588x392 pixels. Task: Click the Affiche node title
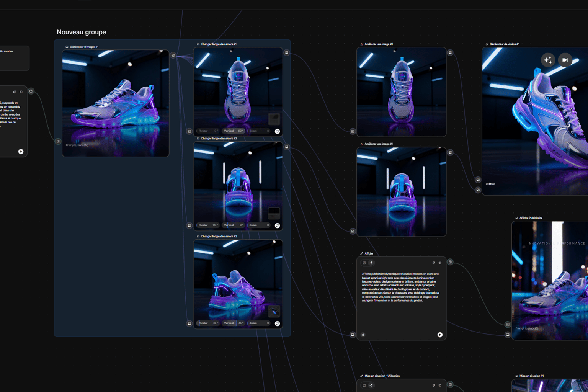(369, 253)
